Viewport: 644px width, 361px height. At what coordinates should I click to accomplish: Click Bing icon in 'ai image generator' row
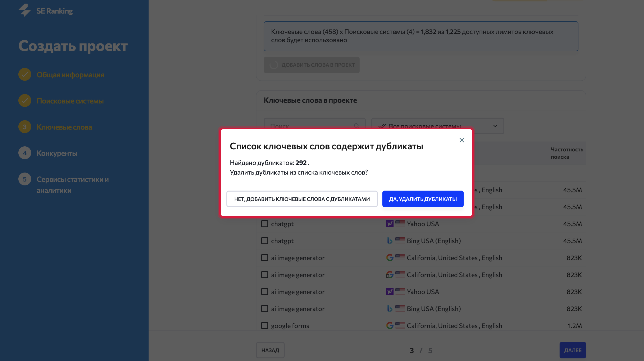pos(390,309)
